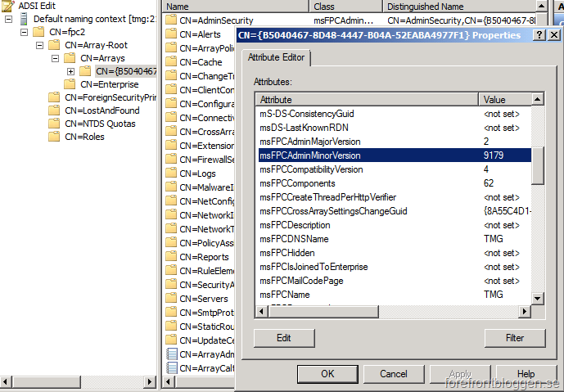Select the Default naming context server icon
This screenshot has height=392, width=564.
24,19
